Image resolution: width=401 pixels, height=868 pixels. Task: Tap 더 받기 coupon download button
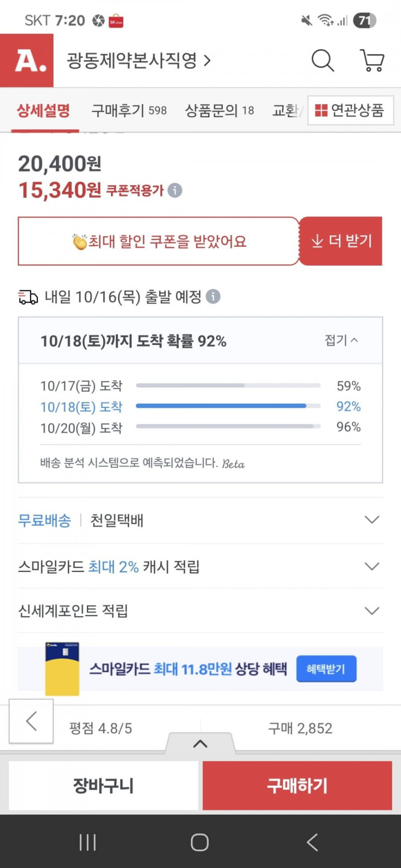point(341,241)
